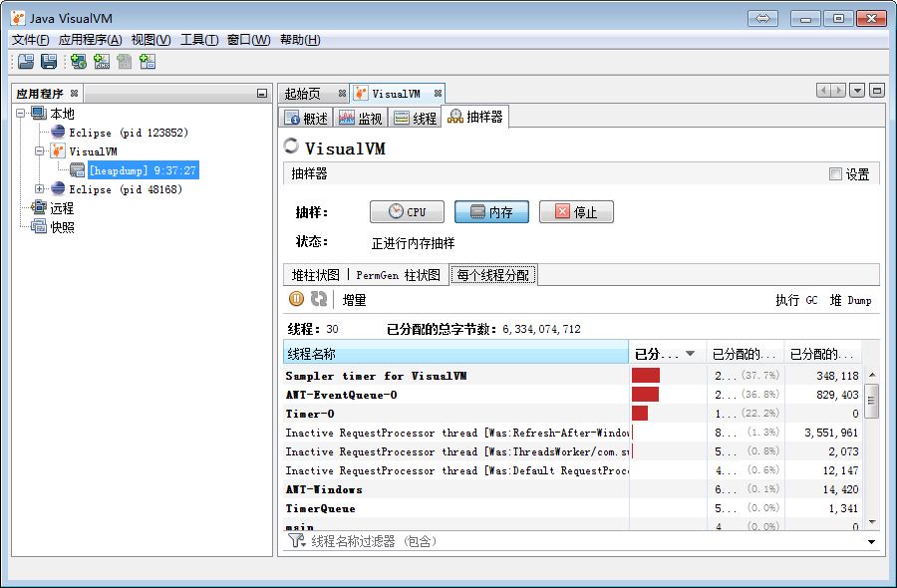Close the 起始页 tab

[x=342, y=94]
